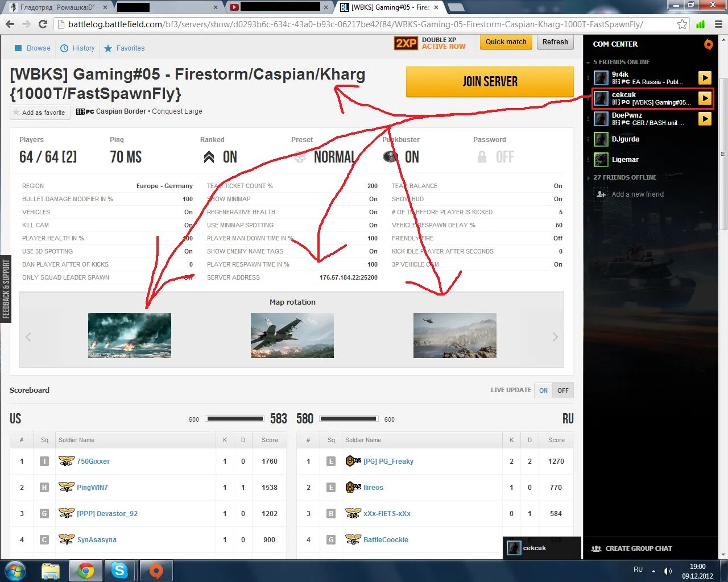
Task: Reload the page with refresh icon
Action: pyautogui.click(x=43, y=24)
